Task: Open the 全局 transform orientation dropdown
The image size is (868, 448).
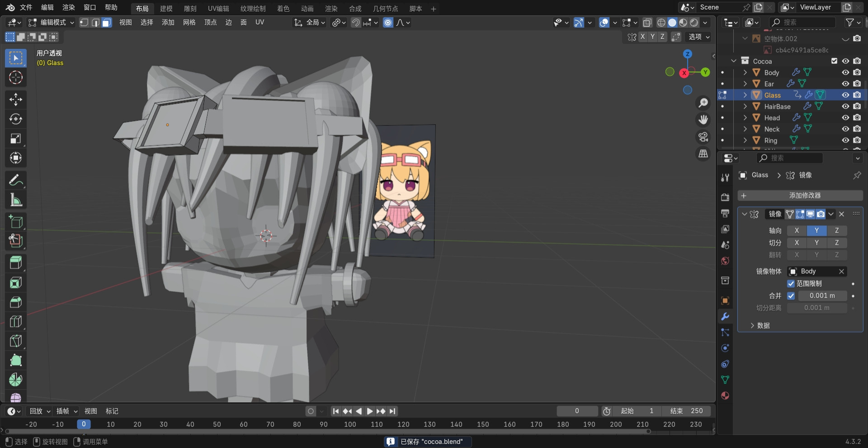Action: [310, 23]
